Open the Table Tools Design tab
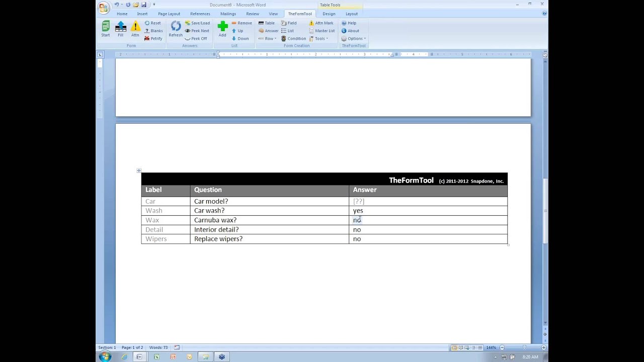The height and width of the screenshot is (362, 644). [x=329, y=14]
